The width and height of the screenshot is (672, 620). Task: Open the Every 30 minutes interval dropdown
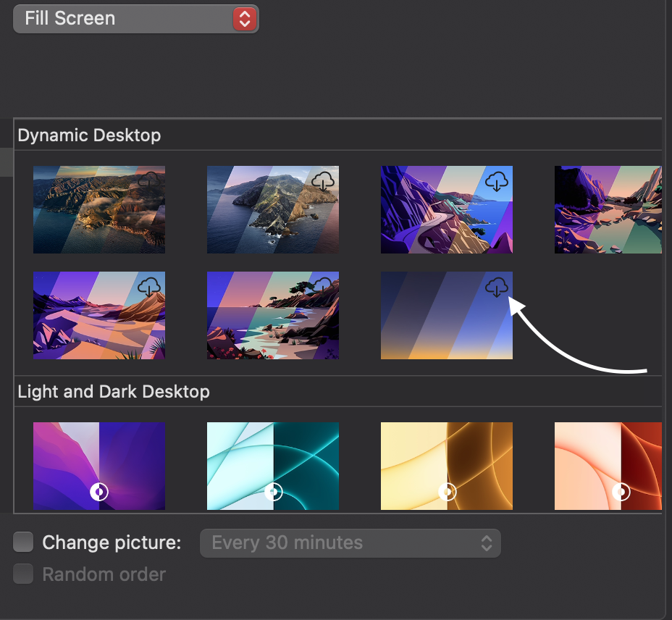(x=350, y=543)
